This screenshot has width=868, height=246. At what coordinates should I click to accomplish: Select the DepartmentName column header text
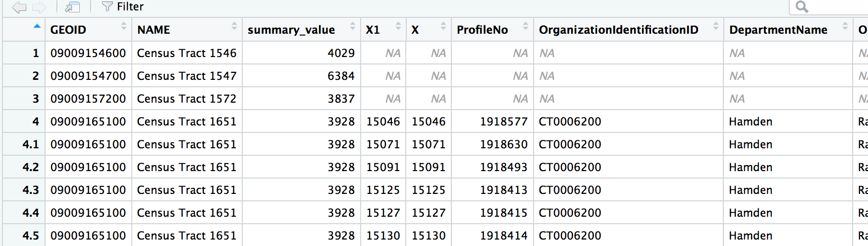click(x=778, y=30)
